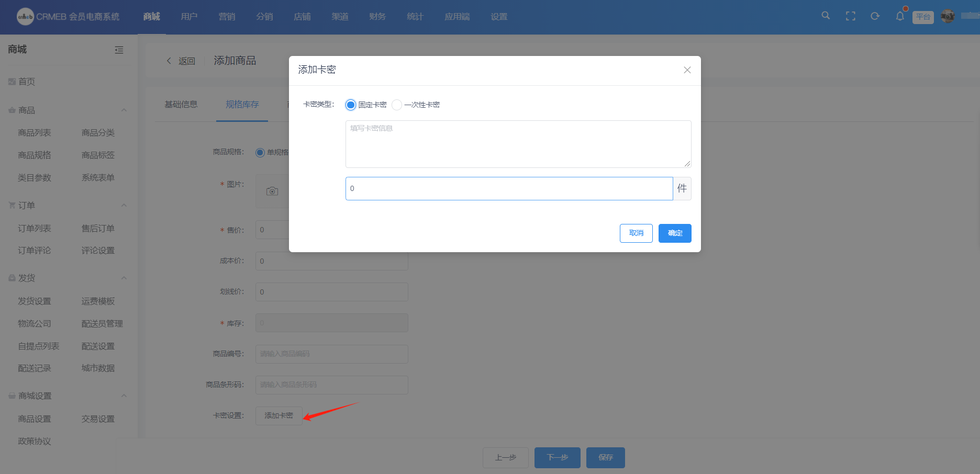
Task: Open the 应用端 top menu
Action: tap(457, 17)
